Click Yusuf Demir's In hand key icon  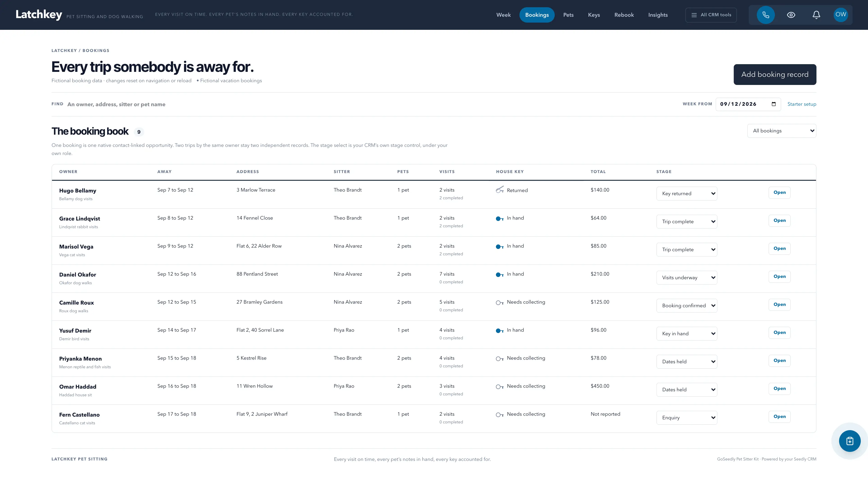500,330
